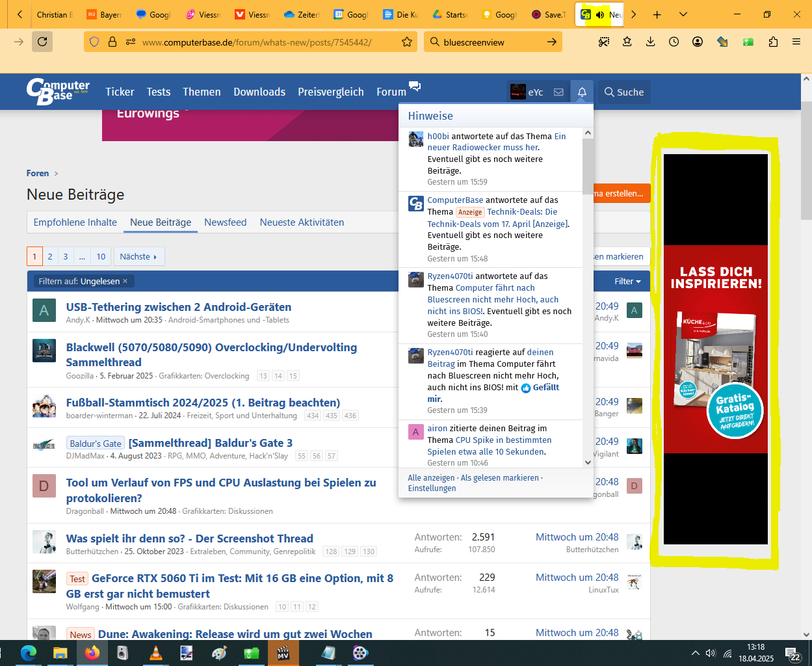The width and height of the screenshot is (812, 666).
Task: Switch to Newsfeed tab
Action: [x=226, y=222]
